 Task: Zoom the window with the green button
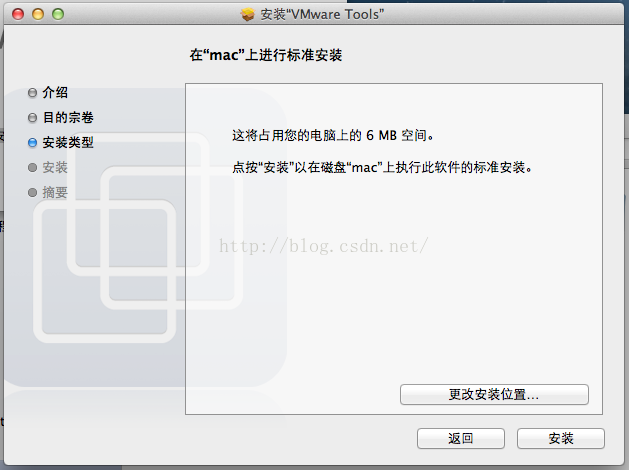[x=58, y=14]
